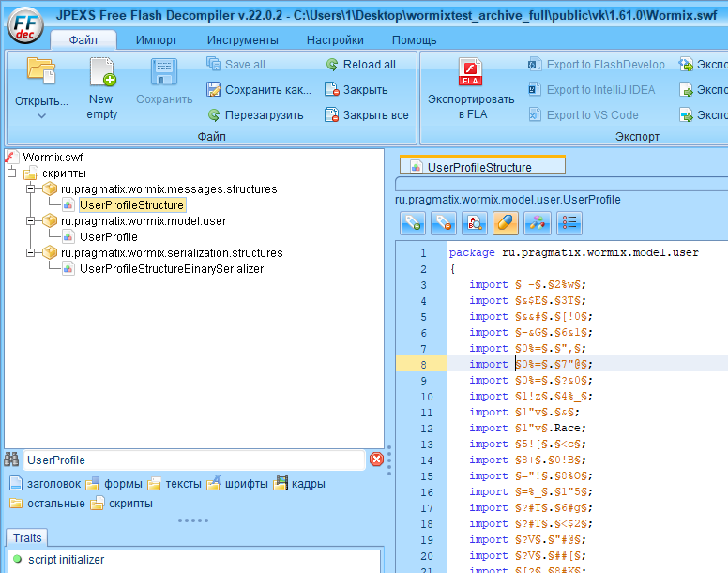Click the UserProfileStructureBinarySerializer class icon
Screen dimensions: 728x573
(68, 268)
